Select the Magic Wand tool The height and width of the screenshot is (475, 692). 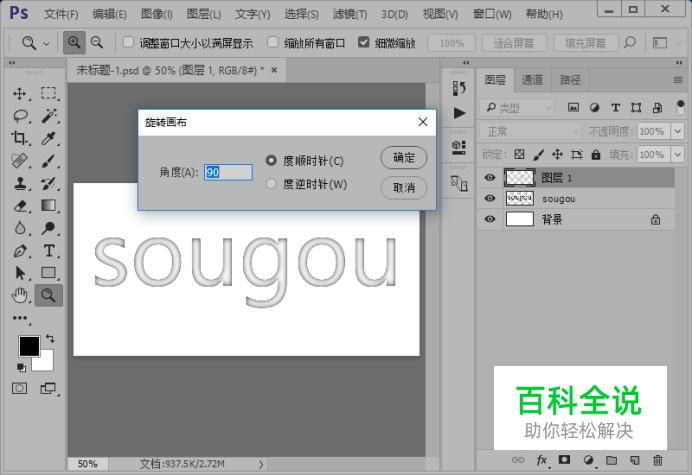(49, 116)
